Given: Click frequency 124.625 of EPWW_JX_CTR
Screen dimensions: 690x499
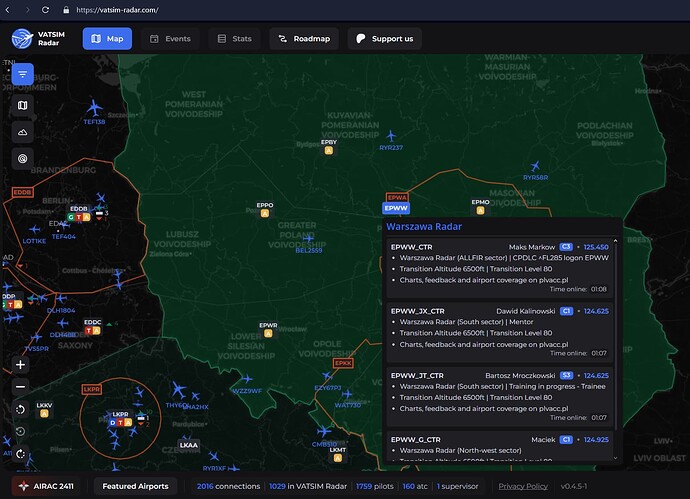Looking at the screenshot, I should [596, 311].
